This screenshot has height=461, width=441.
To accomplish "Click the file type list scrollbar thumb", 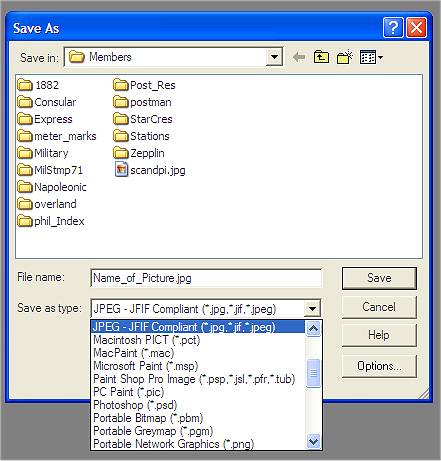I will [x=313, y=373].
